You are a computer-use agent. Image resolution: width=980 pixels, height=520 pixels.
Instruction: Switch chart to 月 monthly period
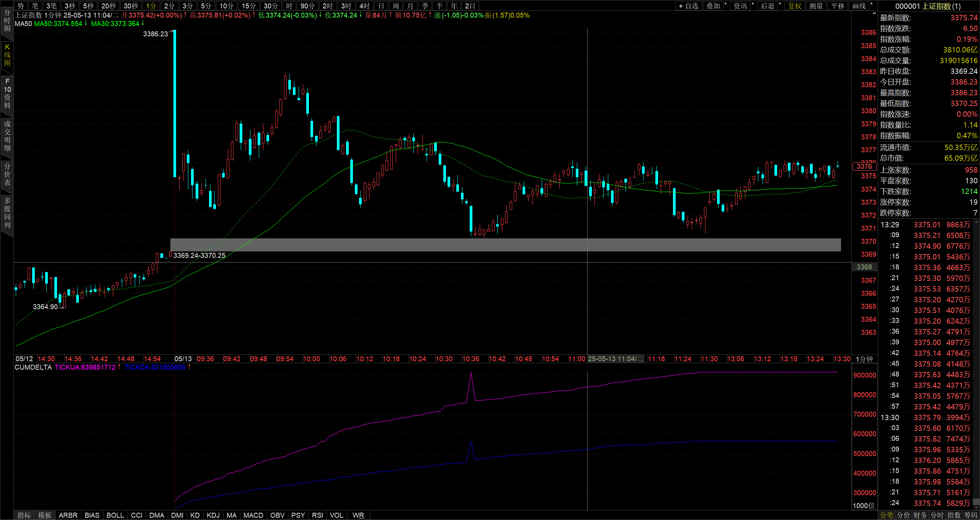410,6
